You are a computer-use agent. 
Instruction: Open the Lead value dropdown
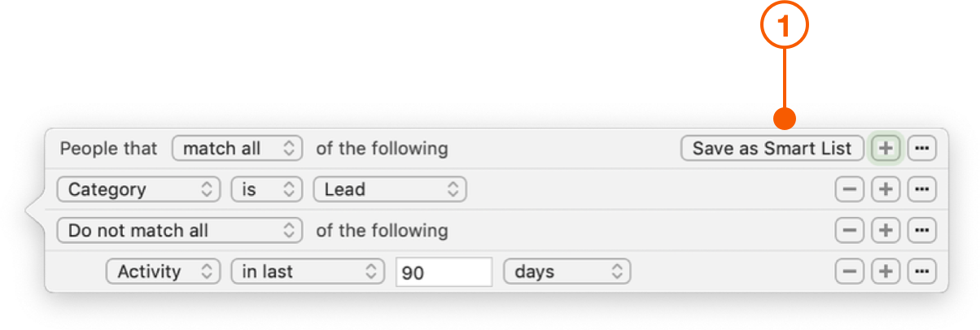click(x=390, y=189)
